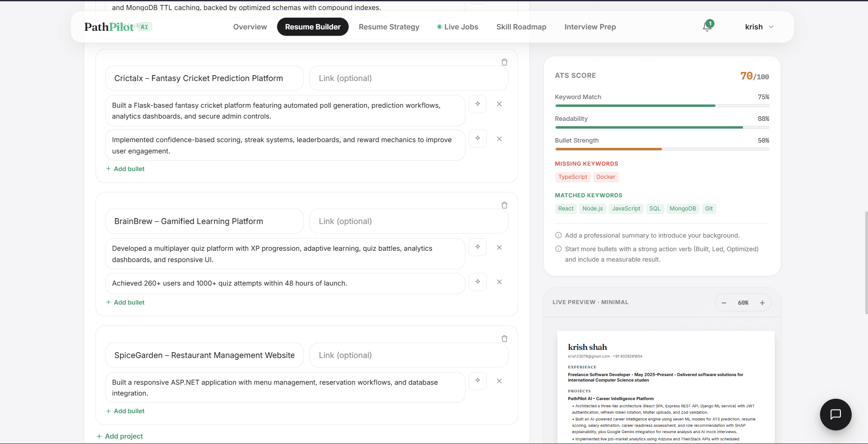Select the Resume Builder tab

(313, 27)
